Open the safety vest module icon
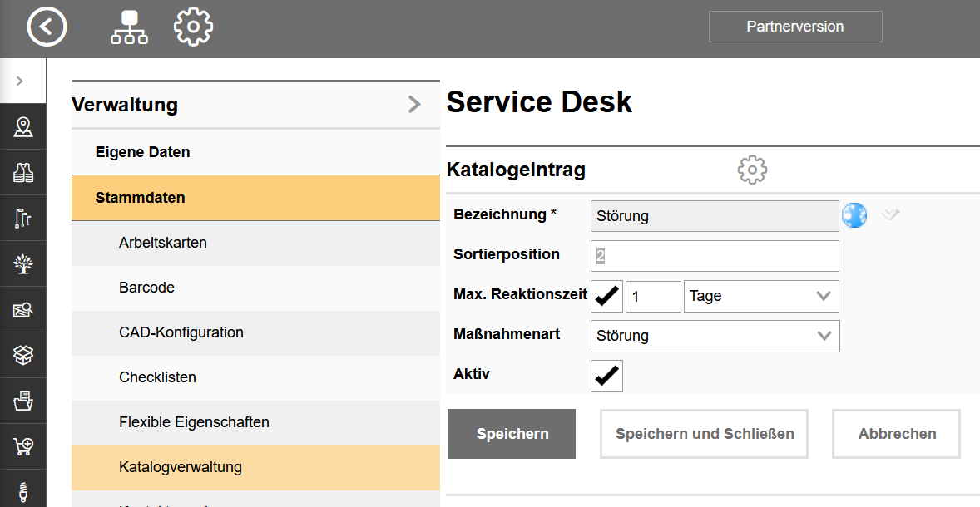The image size is (980, 507). pos(23,172)
